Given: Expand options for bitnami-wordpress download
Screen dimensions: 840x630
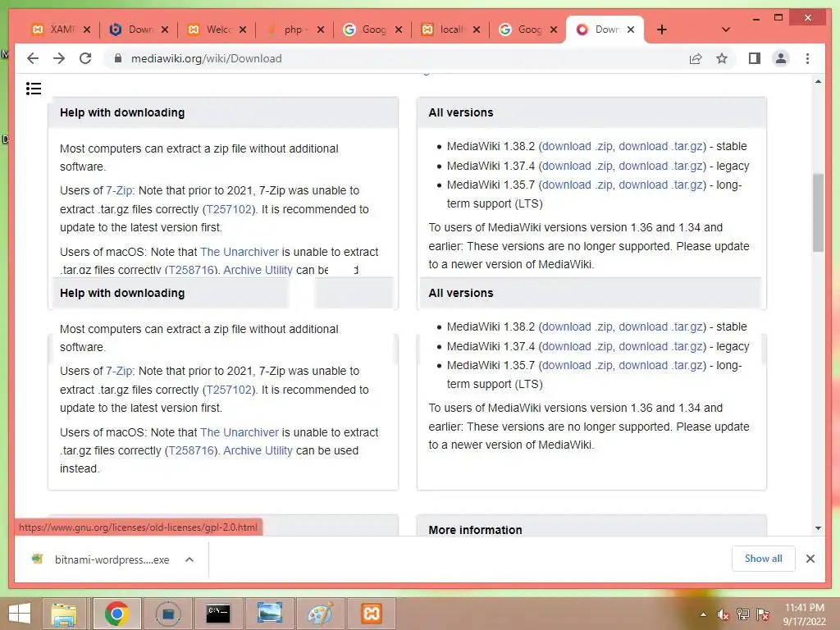Looking at the screenshot, I should 189,559.
